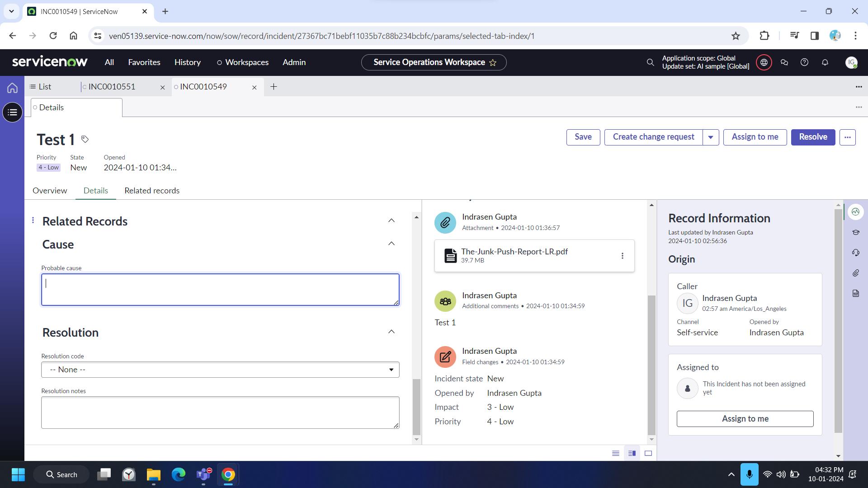Click the tag icon next to Test 1
Image resolution: width=868 pixels, height=488 pixels.
(85, 139)
